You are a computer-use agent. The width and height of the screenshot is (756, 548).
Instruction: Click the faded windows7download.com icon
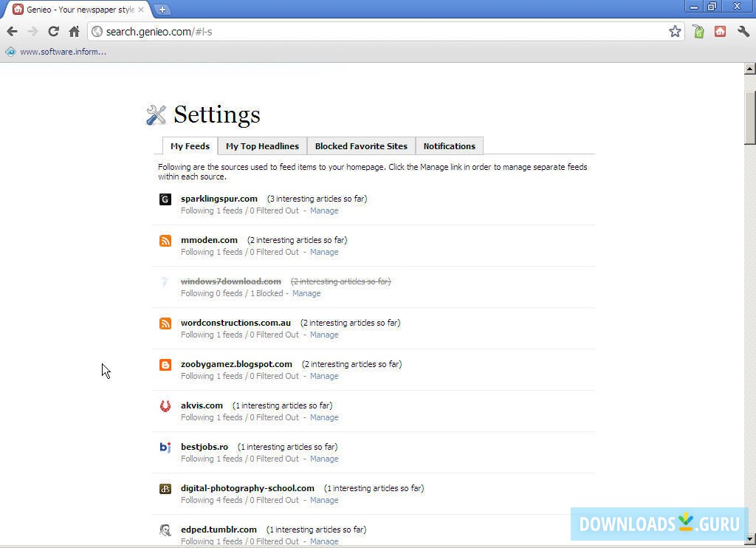click(165, 281)
